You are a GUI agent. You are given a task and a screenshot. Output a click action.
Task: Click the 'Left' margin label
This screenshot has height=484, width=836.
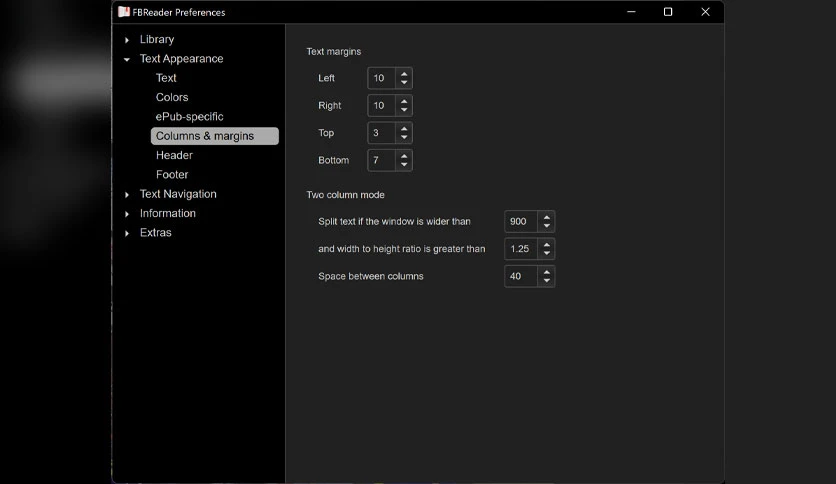coord(326,78)
